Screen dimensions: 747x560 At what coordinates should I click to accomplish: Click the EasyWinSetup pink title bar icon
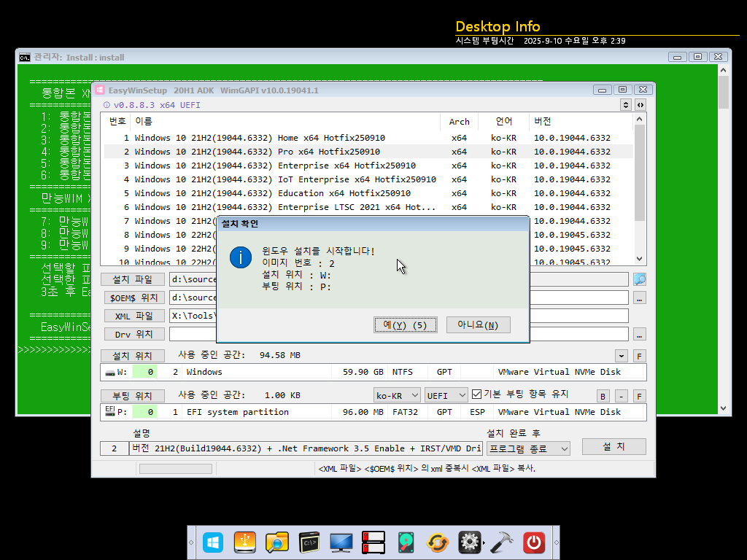point(100,90)
